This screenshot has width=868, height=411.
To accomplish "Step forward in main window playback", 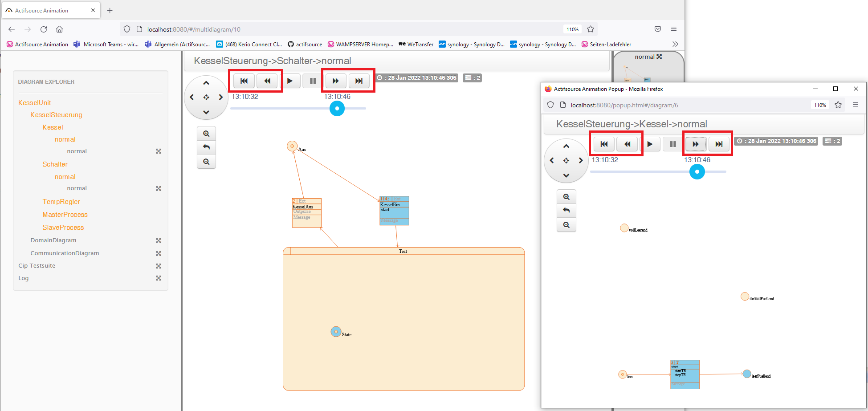I will click(x=336, y=81).
